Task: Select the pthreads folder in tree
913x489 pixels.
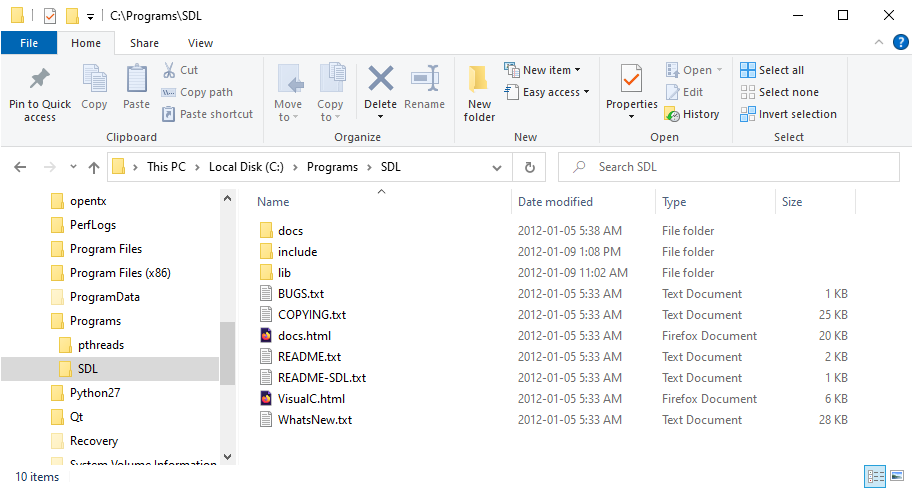Action: click(x=92, y=345)
